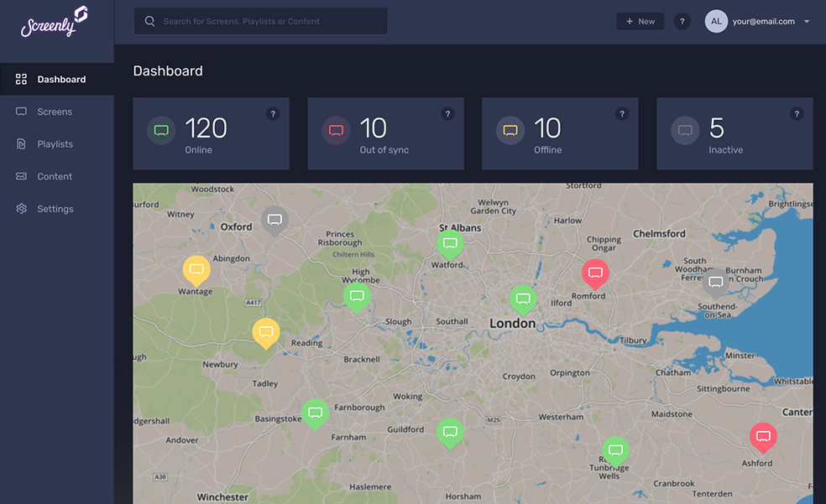Open Settings via the gear icon

(x=20, y=208)
